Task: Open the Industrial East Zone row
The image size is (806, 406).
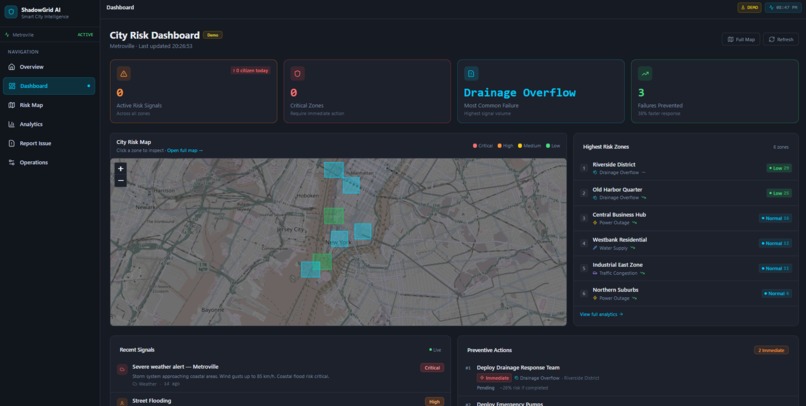Action: click(x=686, y=268)
